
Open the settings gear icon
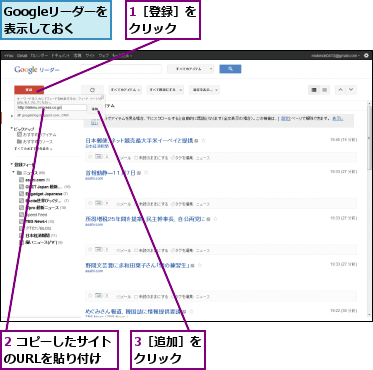(x=366, y=55)
